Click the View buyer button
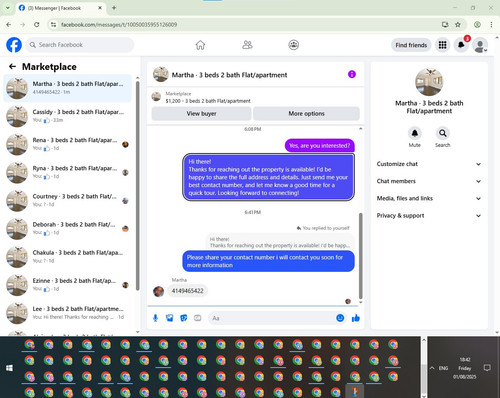Screen dimensions: 500x398 (x=201, y=114)
